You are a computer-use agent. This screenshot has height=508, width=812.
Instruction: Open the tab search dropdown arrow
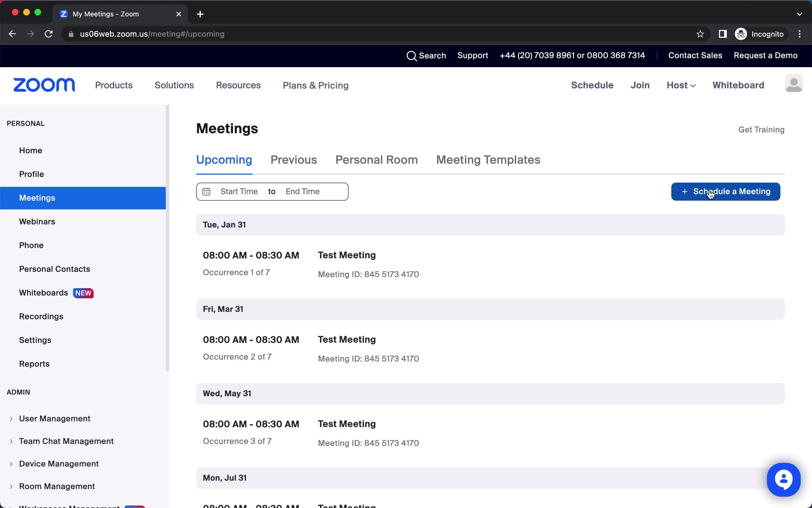click(800, 14)
